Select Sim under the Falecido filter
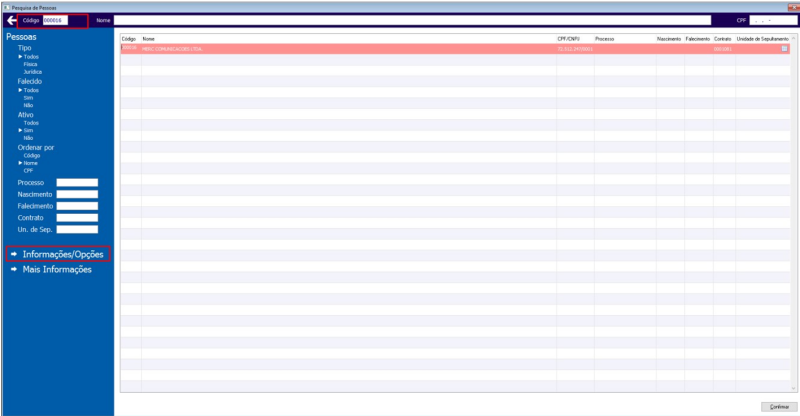 pos(28,97)
